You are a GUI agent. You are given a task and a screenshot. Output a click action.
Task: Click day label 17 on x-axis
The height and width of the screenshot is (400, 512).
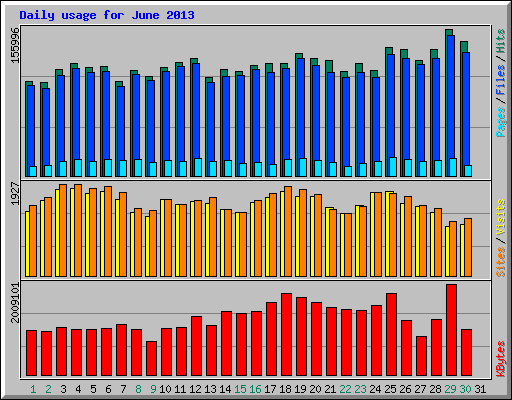(x=270, y=389)
